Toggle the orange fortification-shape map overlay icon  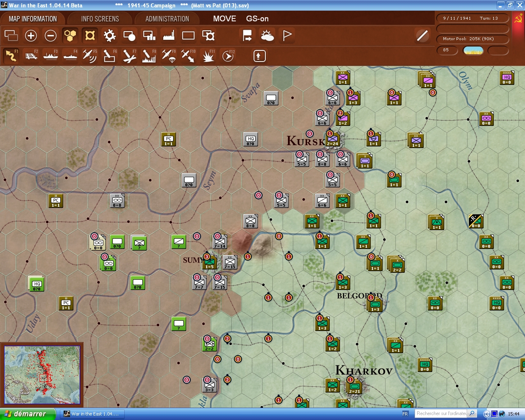pyautogui.click(x=90, y=36)
